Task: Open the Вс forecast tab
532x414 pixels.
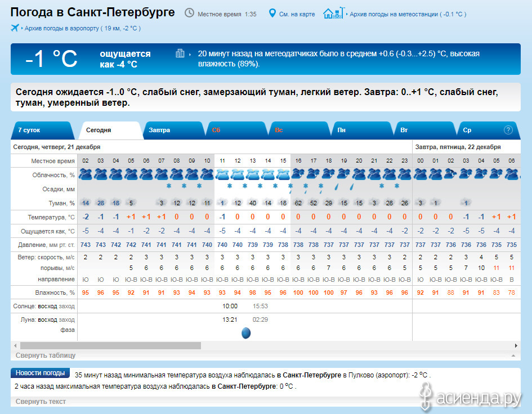Action: point(299,130)
